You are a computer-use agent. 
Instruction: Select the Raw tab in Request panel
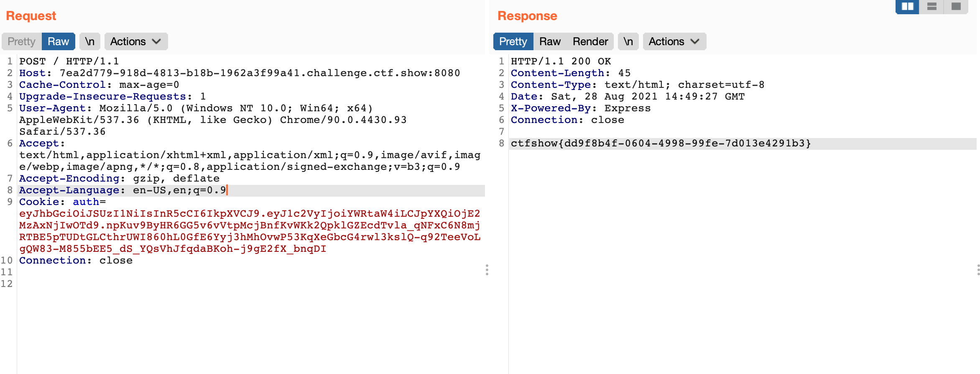(x=58, y=41)
